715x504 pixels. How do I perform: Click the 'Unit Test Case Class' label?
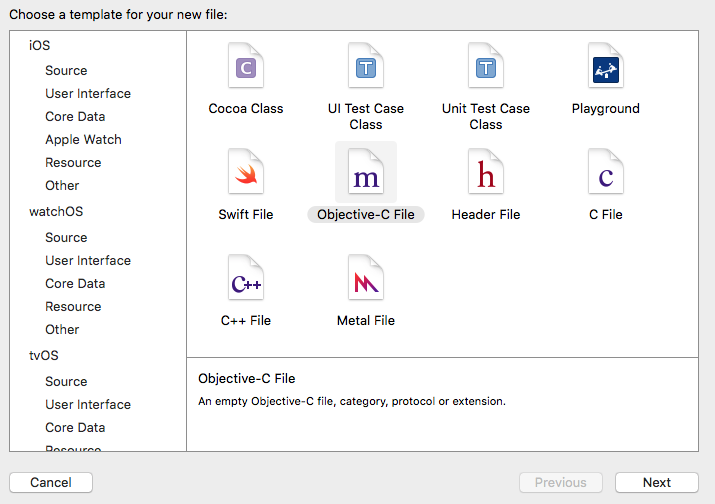tap(486, 116)
